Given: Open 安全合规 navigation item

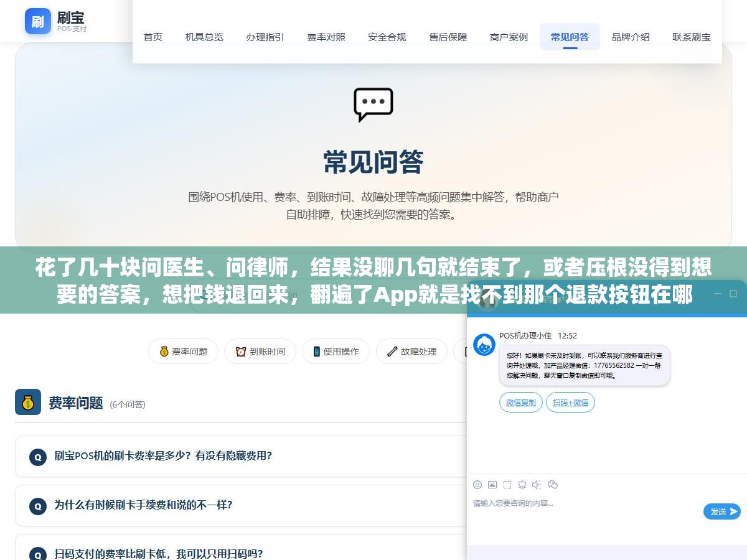Looking at the screenshot, I should 387,37.
